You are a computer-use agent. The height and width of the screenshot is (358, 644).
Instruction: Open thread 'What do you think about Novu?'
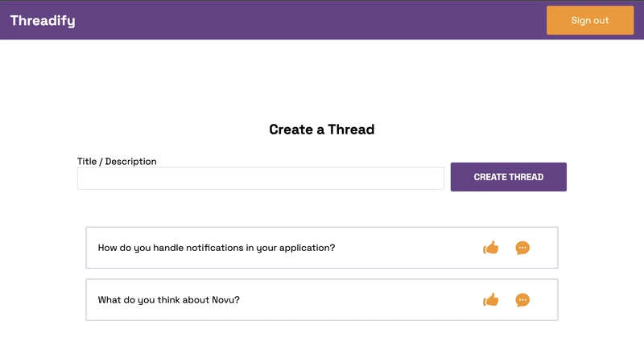tap(168, 300)
